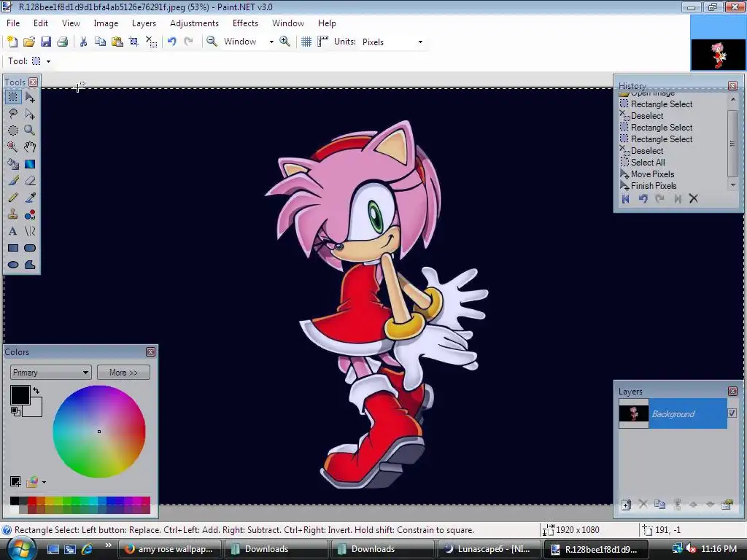Click the Undo toolbar arrow
This screenshot has width=747, height=560.
[172, 42]
